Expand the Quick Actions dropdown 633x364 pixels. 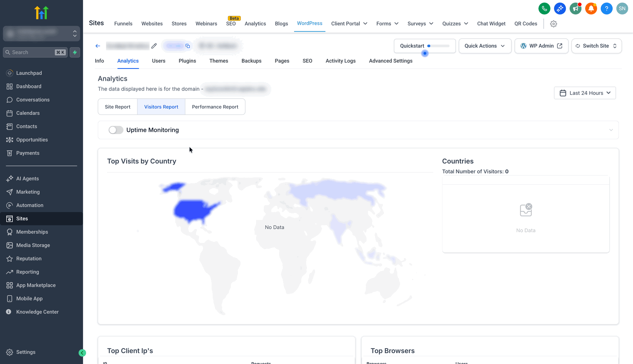pyautogui.click(x=485, y=46)
